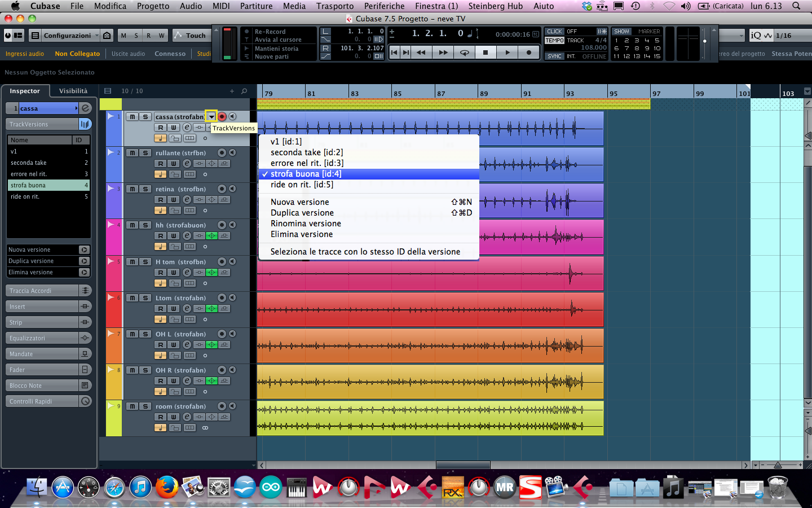Open channel settings for the room track
The width and height of the screenshot is (812, 508).
pos(187,417)
